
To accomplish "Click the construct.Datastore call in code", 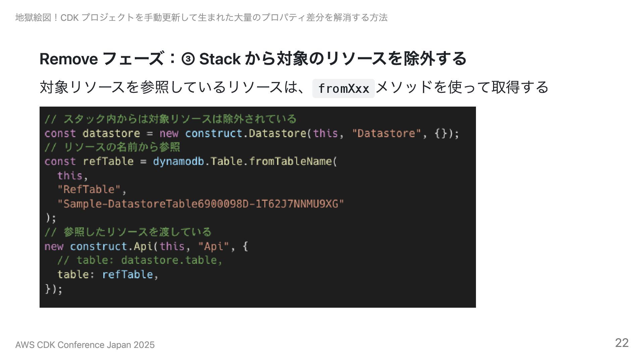I will tap(246, 133).
